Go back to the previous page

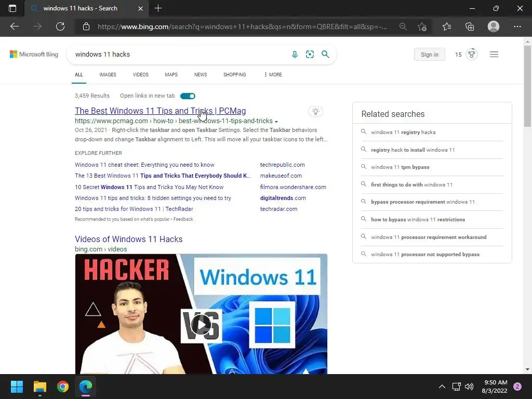coord(14,26)
